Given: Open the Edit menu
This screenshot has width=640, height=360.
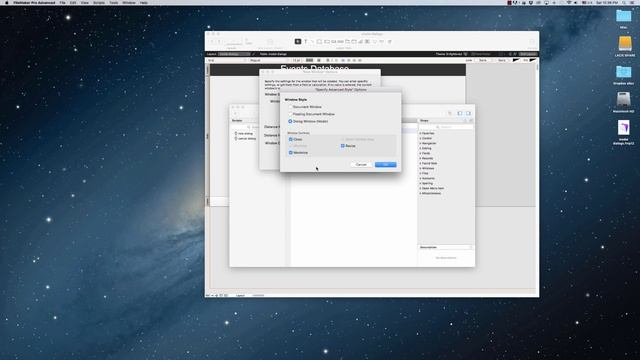Looking at the screenshot, I should click(x=73, y=2).
